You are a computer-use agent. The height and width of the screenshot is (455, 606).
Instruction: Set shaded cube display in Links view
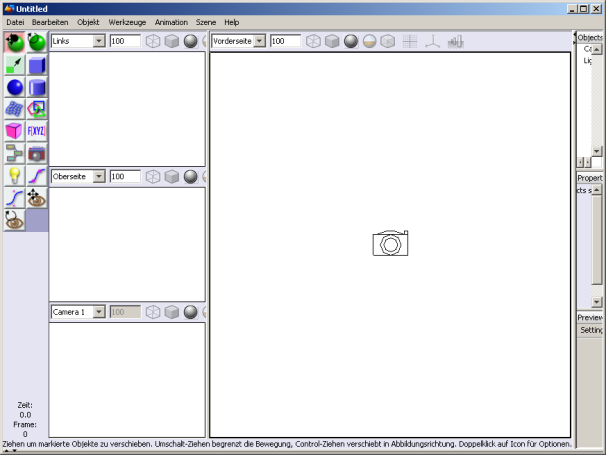click(x=172, y=41)
